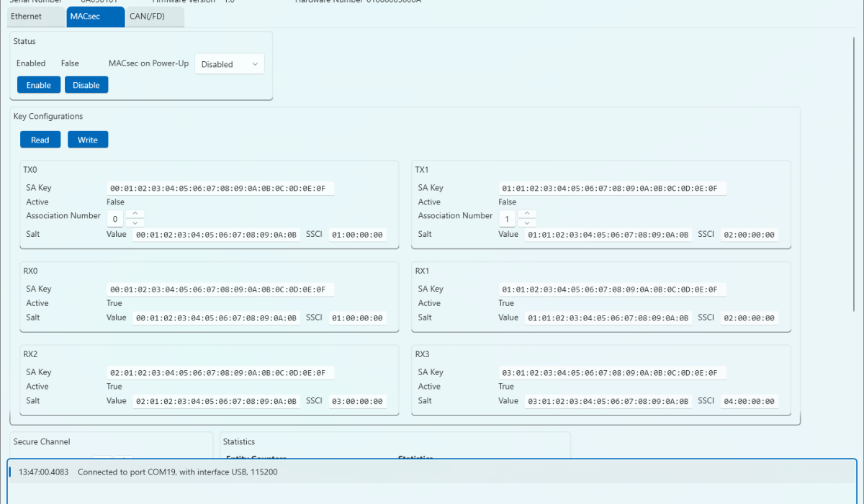864x504 pixels.
Task: Decrease the TX0 Association Number
Action: [x=135, y=222]
